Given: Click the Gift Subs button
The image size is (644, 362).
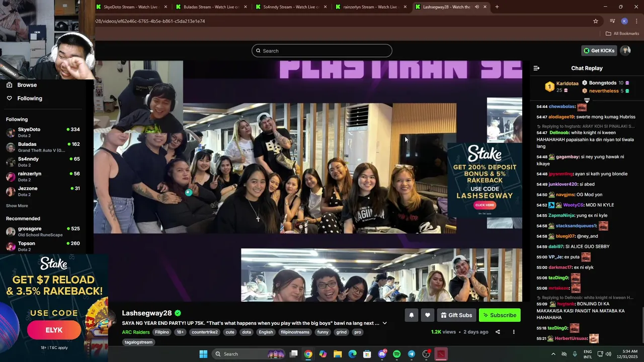Looking at the screenshot, I should pos(456,315).
